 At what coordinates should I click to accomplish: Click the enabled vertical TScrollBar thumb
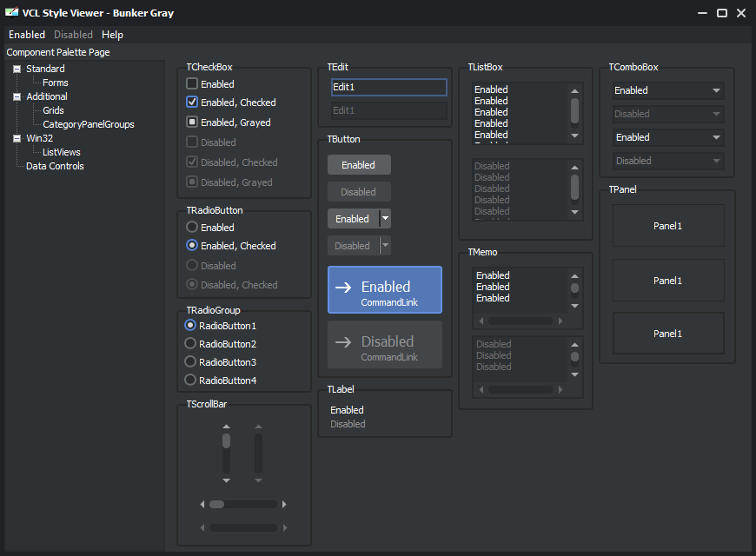(226, 440)
